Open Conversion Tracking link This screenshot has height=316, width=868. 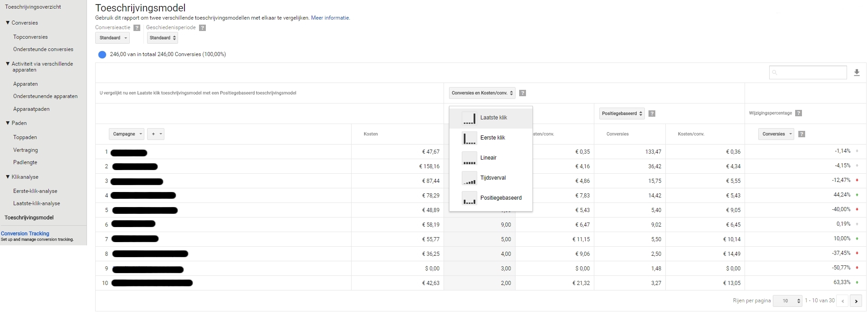(x=25, y=233)
